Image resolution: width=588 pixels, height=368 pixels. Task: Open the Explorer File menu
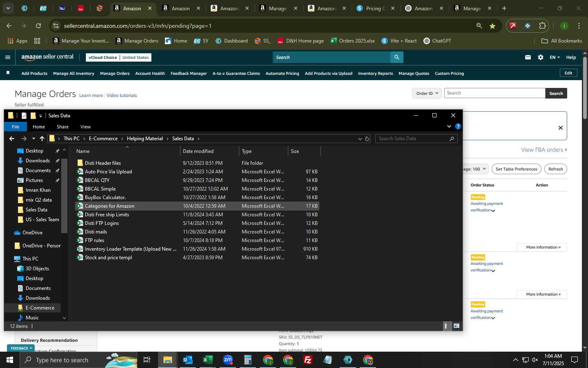point(16,127)
